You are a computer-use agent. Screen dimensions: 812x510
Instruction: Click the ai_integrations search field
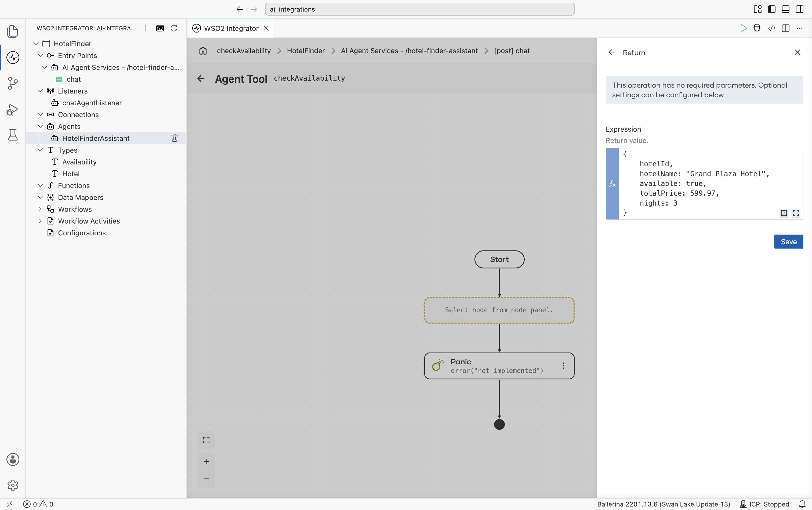(420, 9)
